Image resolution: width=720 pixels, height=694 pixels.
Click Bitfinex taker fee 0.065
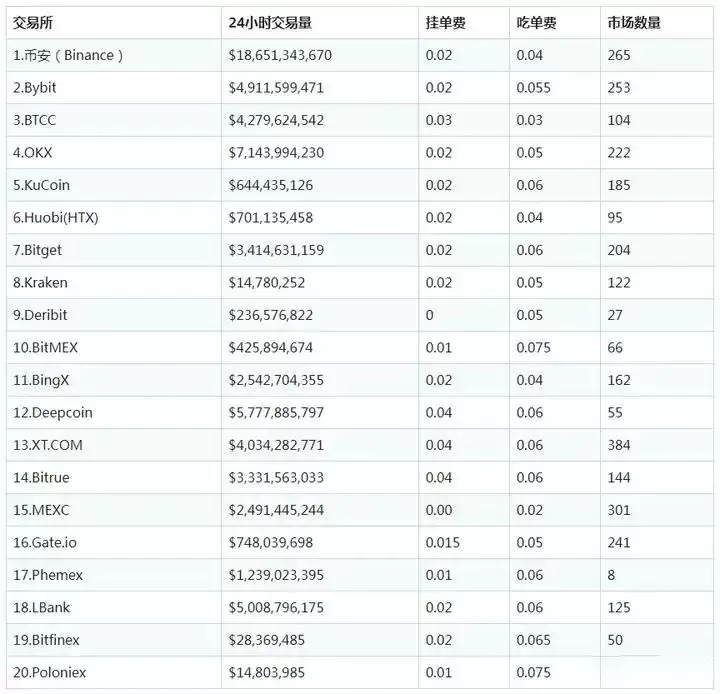click(x=533, y=640)
